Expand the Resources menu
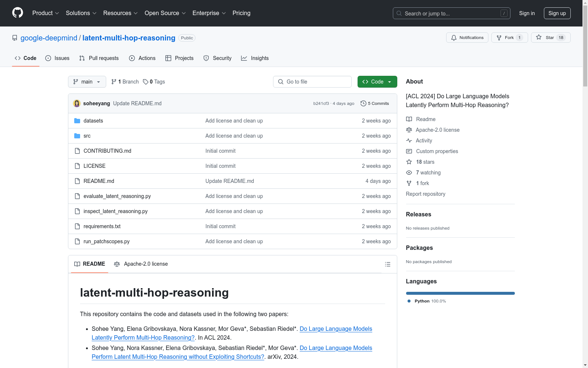Viewport: 588px width, 368px height. coord(121,13)
